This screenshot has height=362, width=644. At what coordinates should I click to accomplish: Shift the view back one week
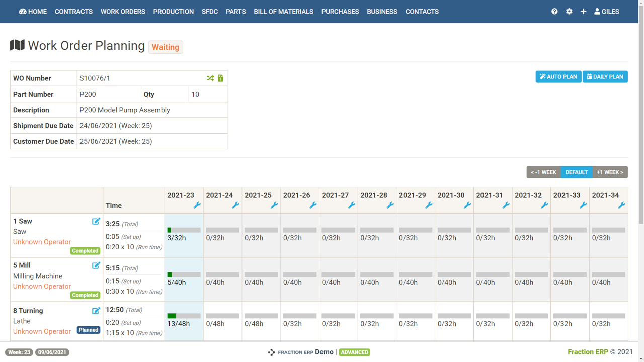coord(543,172)
